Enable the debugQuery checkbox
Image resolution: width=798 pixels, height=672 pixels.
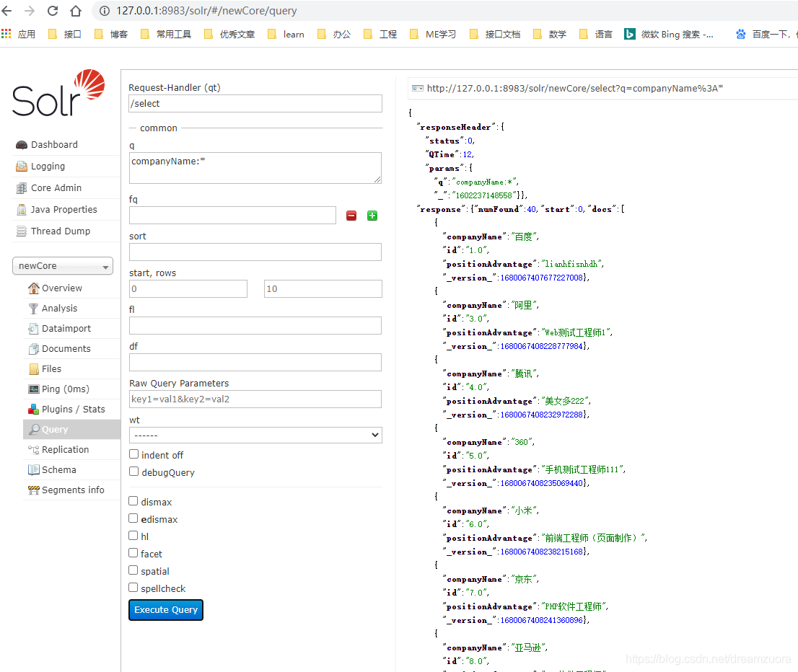134,472
